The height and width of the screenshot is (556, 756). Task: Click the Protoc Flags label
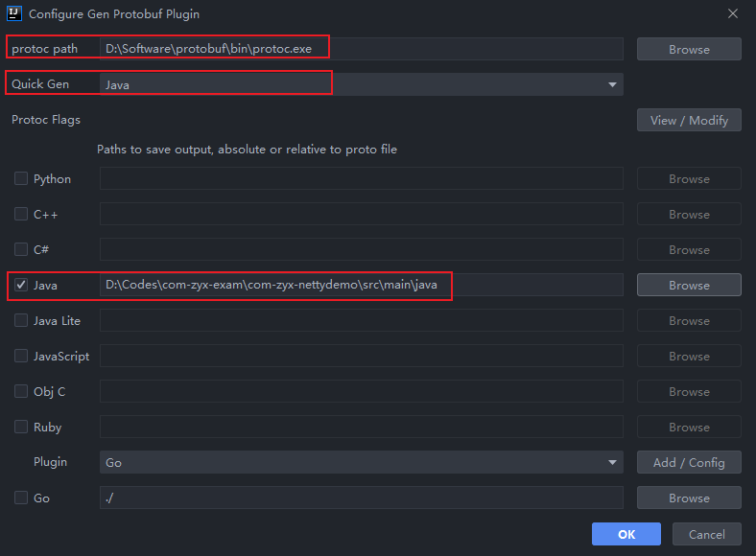click(46, 120)
